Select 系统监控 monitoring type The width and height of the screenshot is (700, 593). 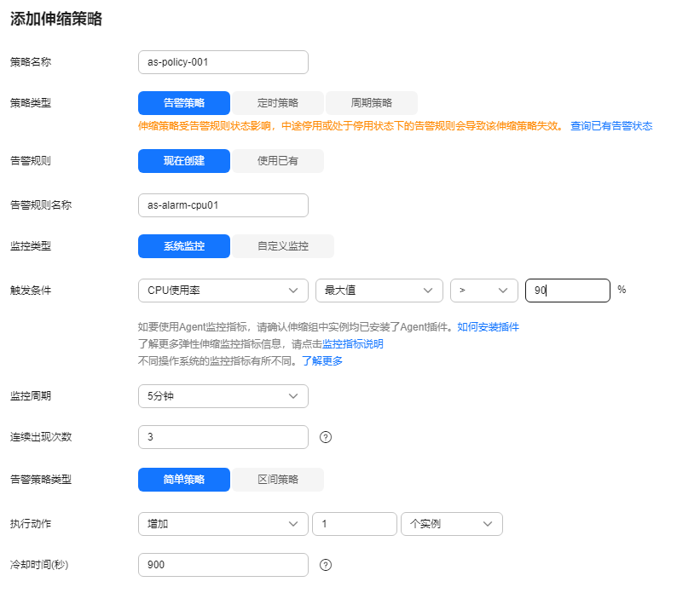[184, 246]
